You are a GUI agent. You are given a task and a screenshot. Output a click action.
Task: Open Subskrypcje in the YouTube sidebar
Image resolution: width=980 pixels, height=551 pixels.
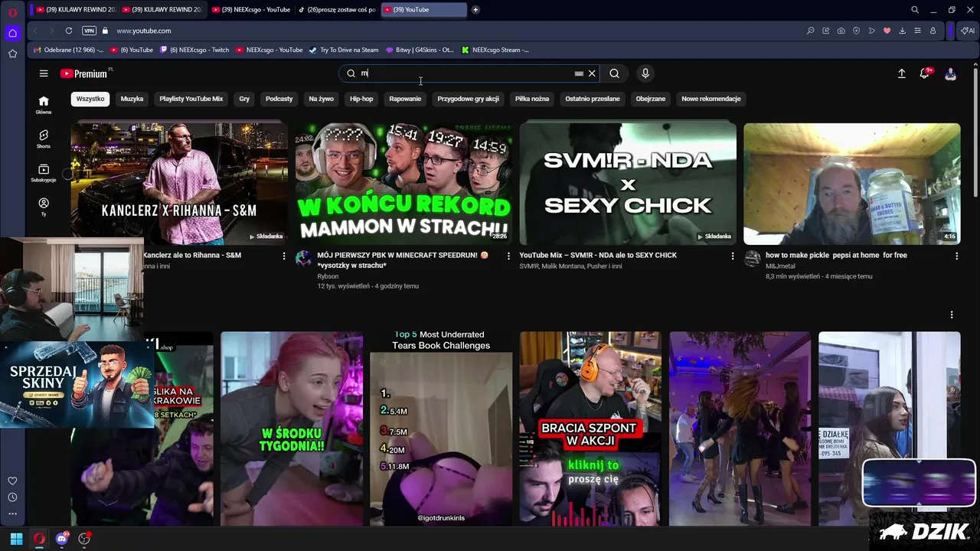click(44, 173)
